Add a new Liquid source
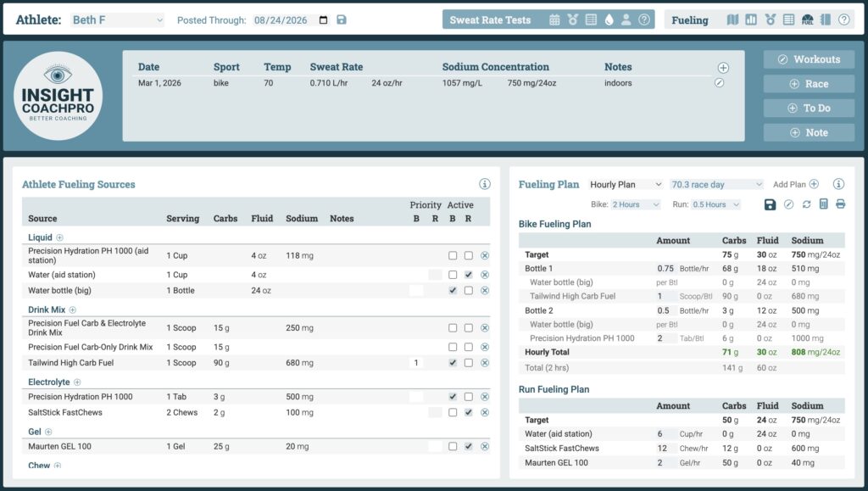Image resolution: width=868 pixels, height=491 pixels. (x=60, y=237)
